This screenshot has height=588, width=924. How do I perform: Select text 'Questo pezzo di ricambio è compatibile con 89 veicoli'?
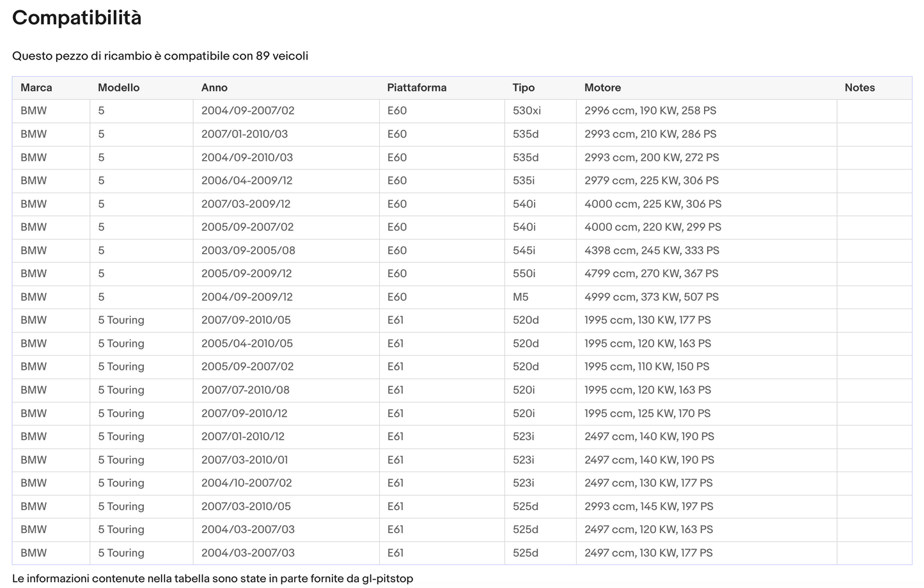[160, 56]
